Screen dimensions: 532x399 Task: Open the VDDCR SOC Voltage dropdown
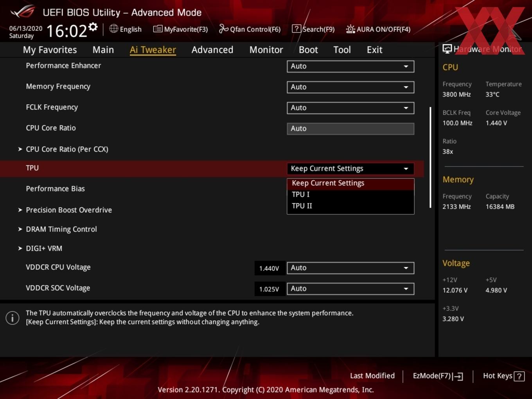point(350,289)
